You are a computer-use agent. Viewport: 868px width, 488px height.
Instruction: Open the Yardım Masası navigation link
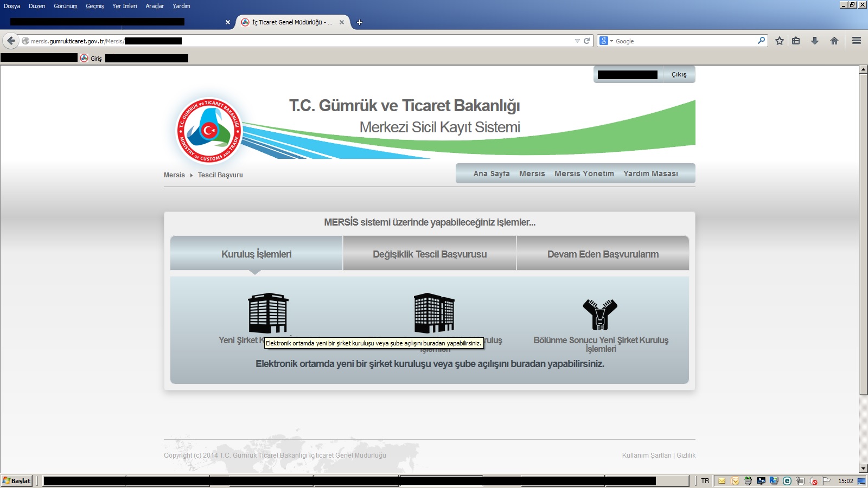(x=650, y=174)
